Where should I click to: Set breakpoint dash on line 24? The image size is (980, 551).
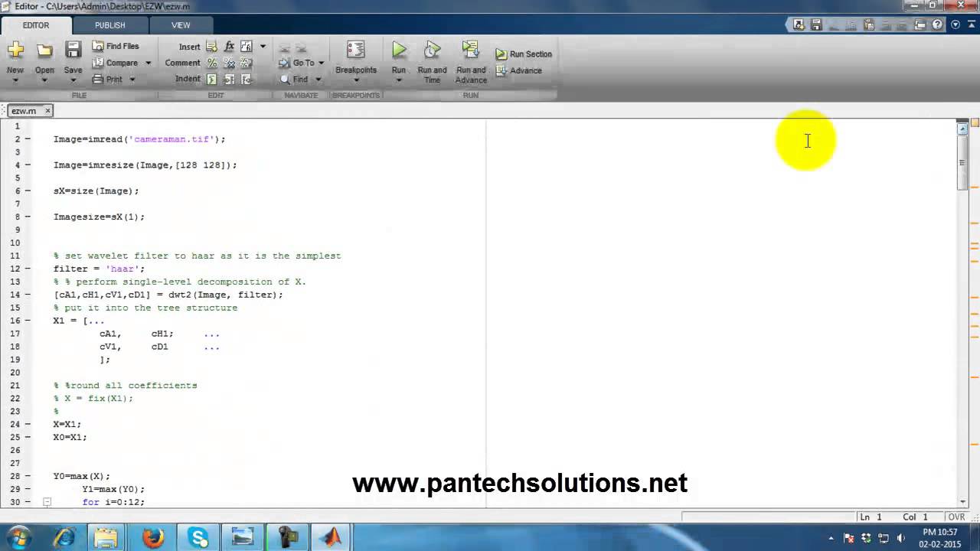[x=28, y=424]
